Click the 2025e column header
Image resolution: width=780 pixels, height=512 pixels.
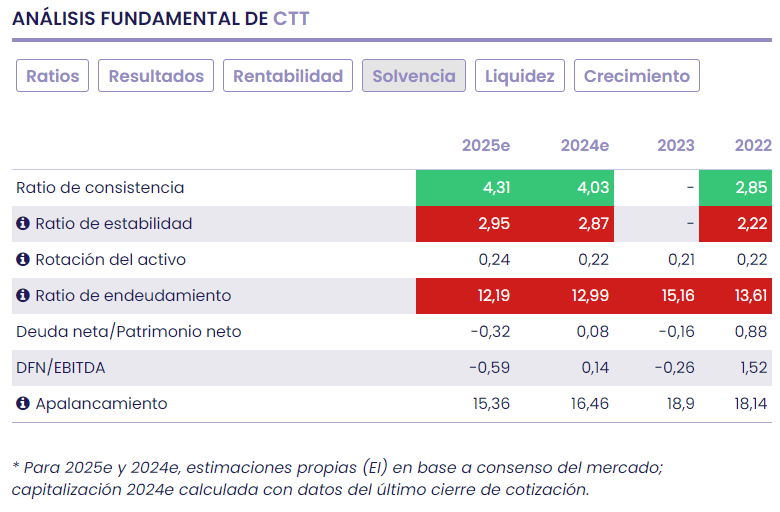pyautogui.click(x=486, y=146)
